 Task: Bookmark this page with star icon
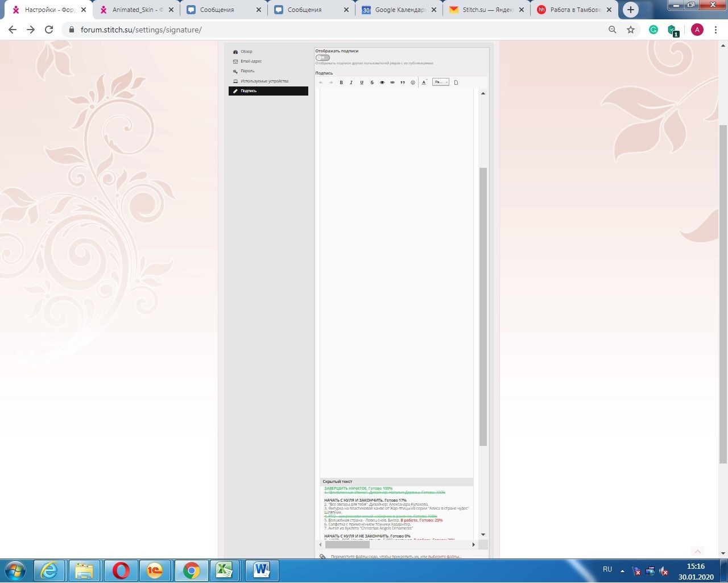(631, 30)
